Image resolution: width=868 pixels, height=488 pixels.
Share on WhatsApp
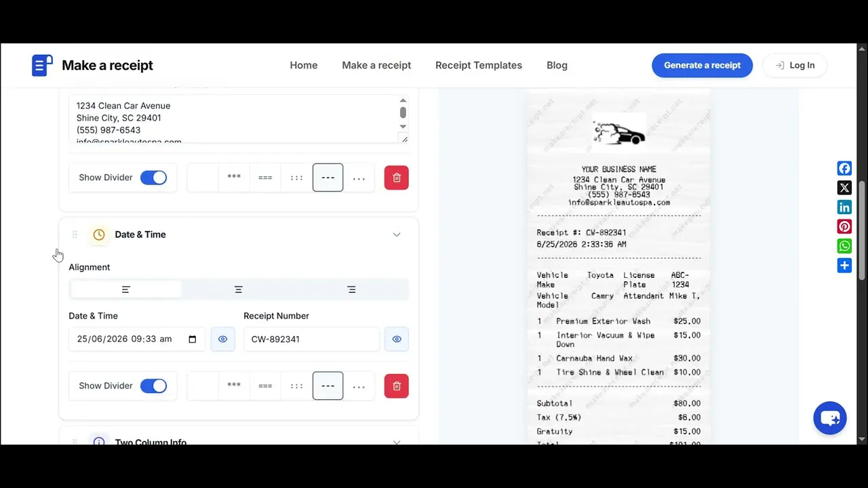[x=844, y=246]
